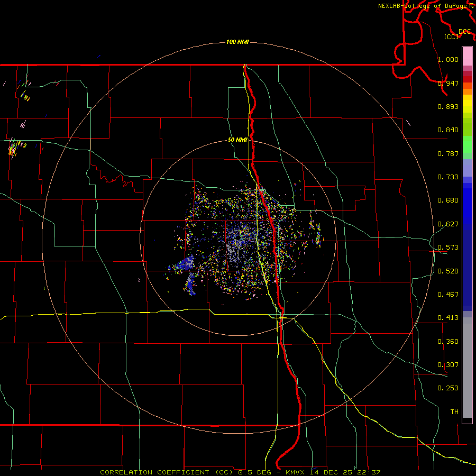The height and width of the screenshot is (476, 476).
Task: Click the 0.627 legend value
Action: [x=448, y=224]
